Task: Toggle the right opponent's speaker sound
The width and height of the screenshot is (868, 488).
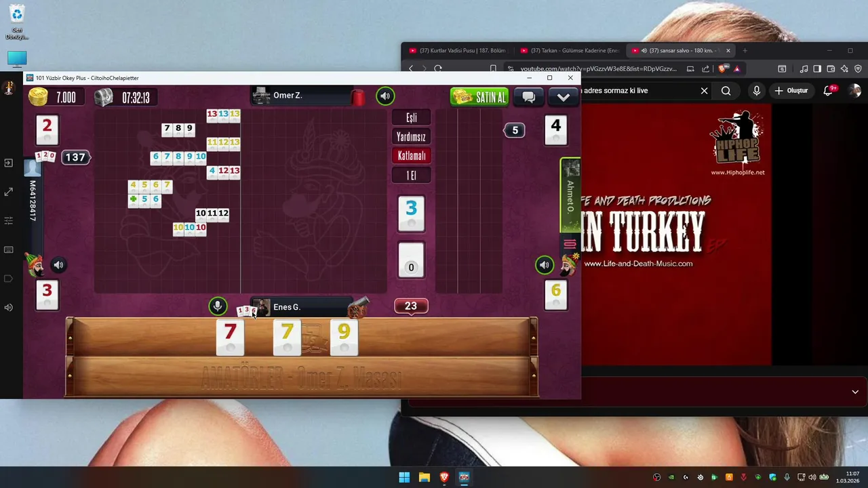Action: [x=545, y=265]
